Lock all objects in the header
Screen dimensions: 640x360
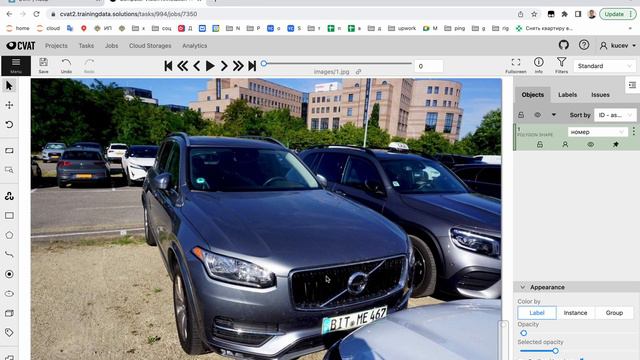(x=521, y=115)
